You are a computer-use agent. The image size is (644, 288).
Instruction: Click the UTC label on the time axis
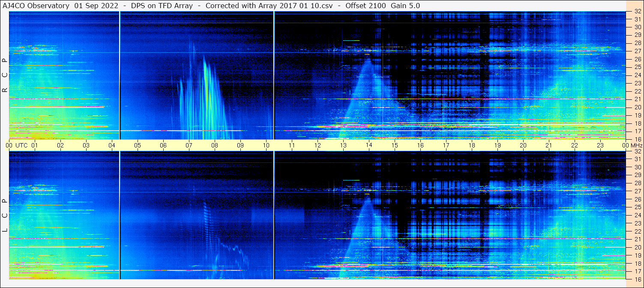[x=21, y=145]
